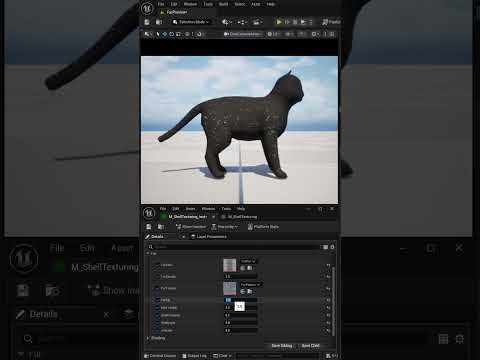Open the Content Drawer

[160, 356]
